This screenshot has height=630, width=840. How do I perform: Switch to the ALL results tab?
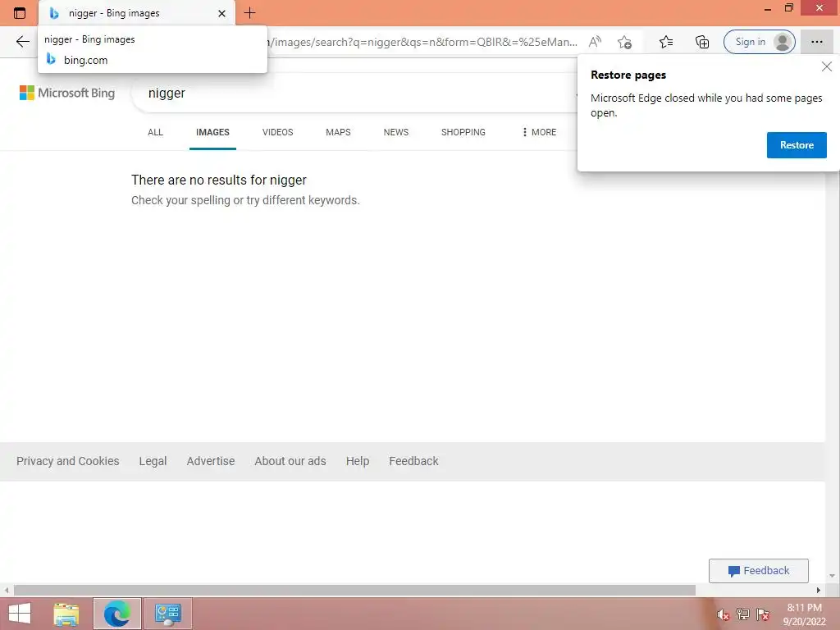point(155,132)
